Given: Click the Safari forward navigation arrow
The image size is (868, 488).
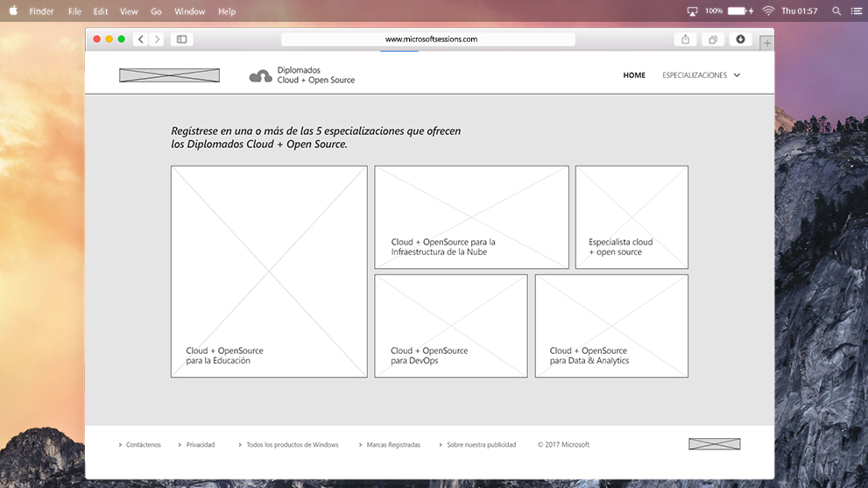Looking at the screenshot, I should pyautogui.click(x=157, y=39).
